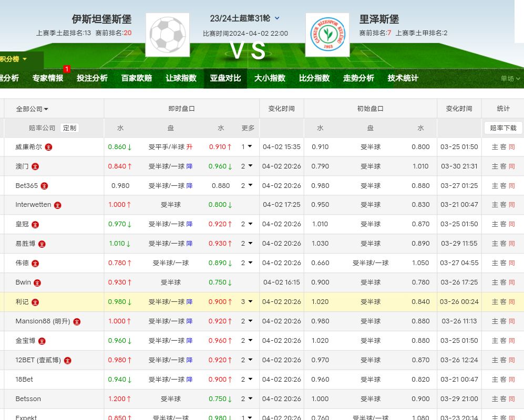Viewport: 524px width, 420px height.
Task: Click the red 主 icon beside Interwetten
Action: pyautogui.click(x=58, y=205)
